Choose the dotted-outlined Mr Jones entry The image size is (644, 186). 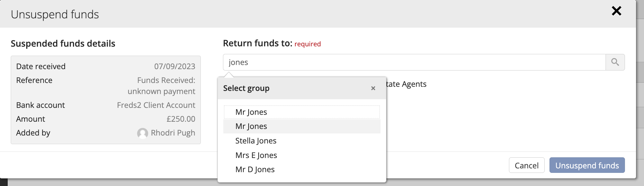302,112
